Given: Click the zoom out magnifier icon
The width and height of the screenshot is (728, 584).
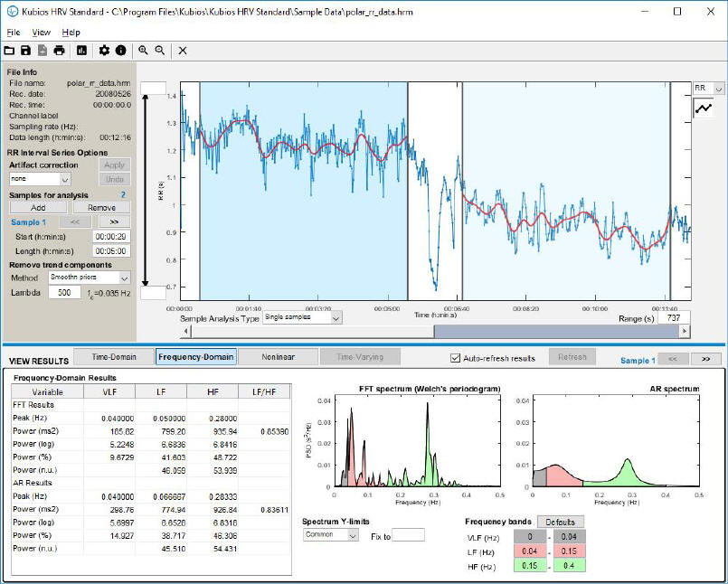Looking at the screenshot, I should point(160,51).
